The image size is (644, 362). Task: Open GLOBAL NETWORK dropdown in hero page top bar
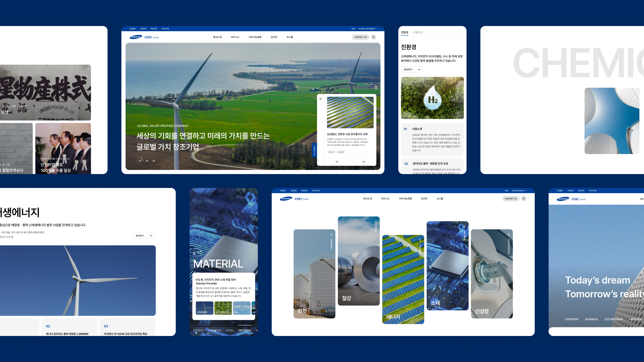tap(367, 29)
